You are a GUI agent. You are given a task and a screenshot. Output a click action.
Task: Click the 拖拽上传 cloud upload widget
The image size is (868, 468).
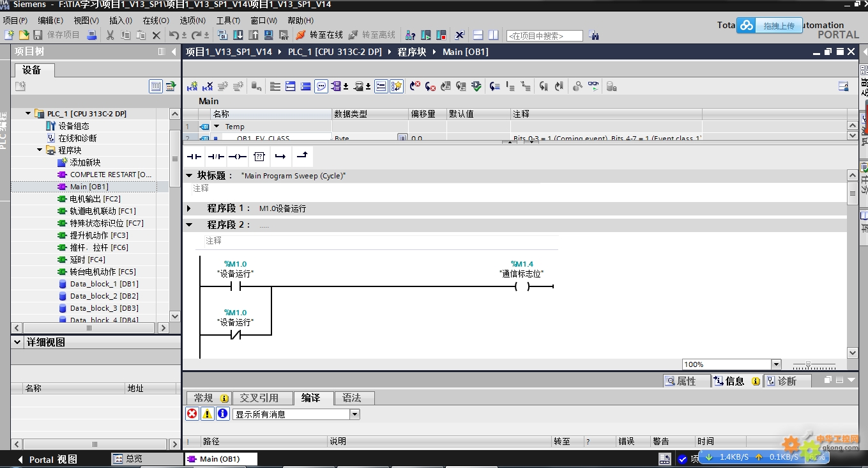(x=770, y=26)
